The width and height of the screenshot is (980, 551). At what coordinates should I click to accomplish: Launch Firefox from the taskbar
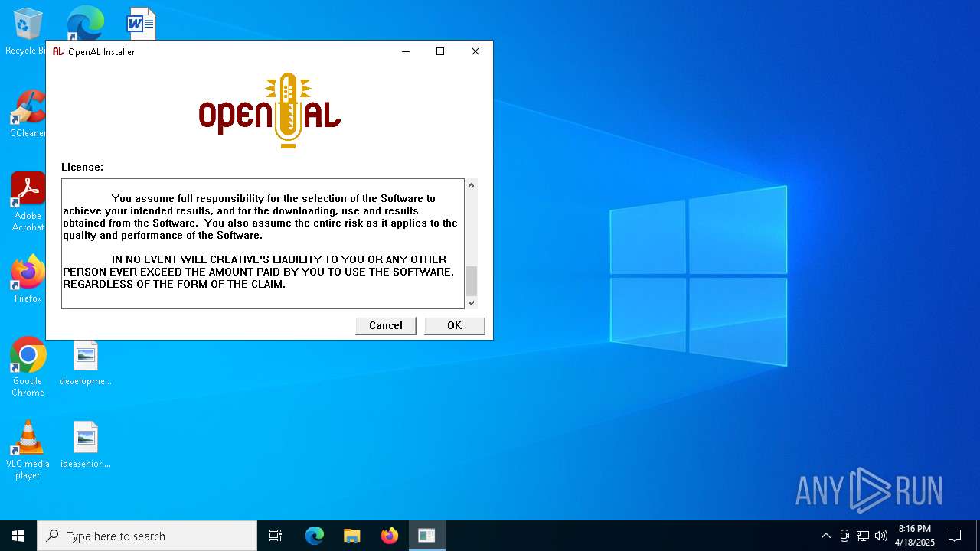click(389, 536)
